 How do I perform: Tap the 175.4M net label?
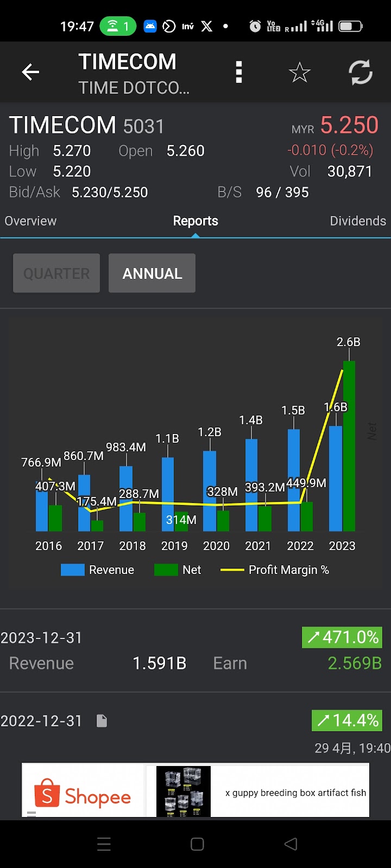click(97, 501)
